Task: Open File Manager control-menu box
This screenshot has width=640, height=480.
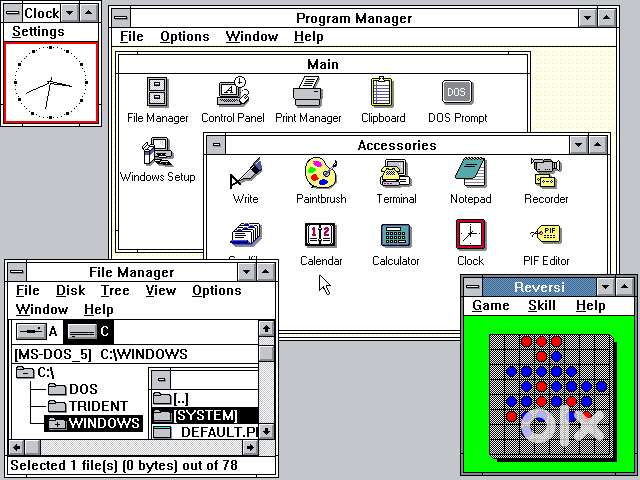Action: (17, 271)
